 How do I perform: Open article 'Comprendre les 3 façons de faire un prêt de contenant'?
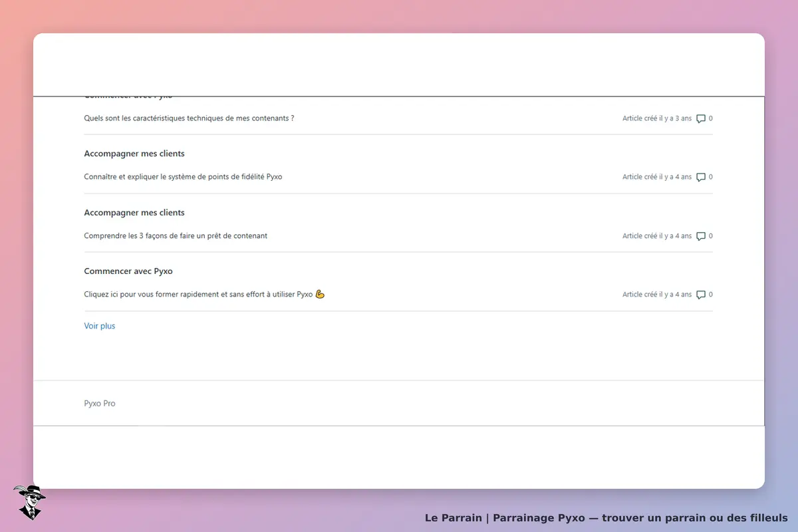pos(176,236)
